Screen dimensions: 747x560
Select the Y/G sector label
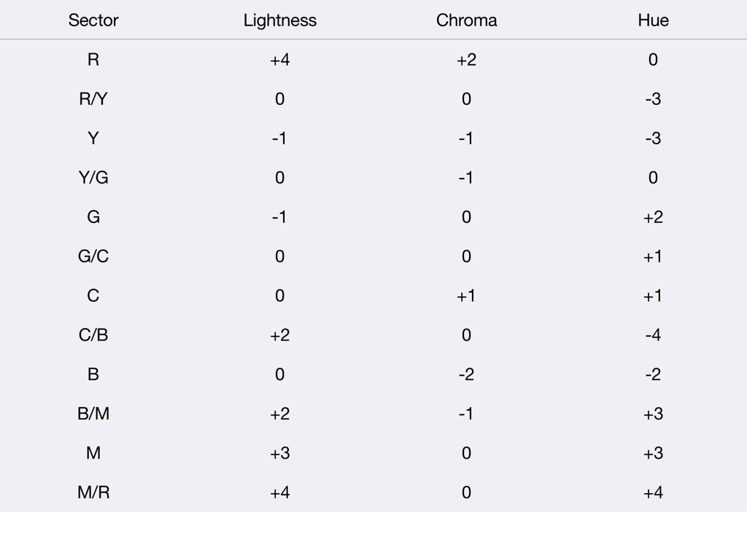93,178
